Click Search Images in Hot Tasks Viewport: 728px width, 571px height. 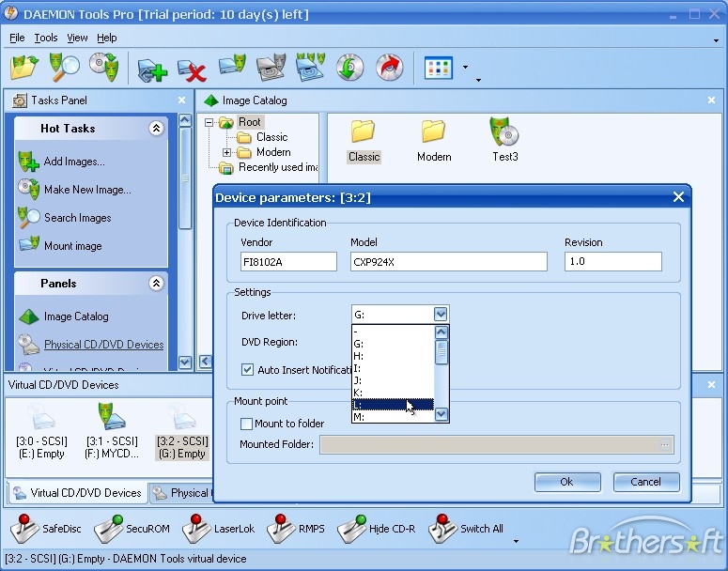click(x=65, y=218)
